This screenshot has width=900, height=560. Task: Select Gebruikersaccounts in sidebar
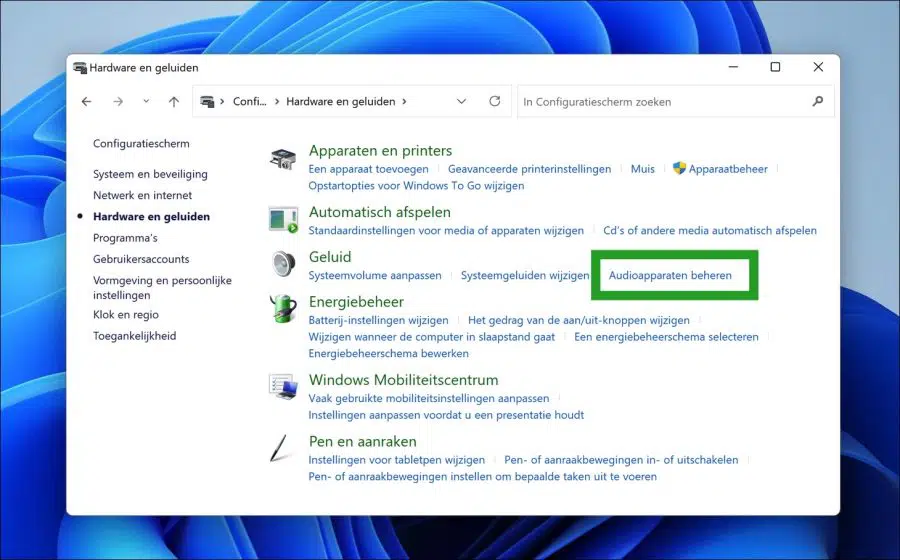tap(141, 259)
